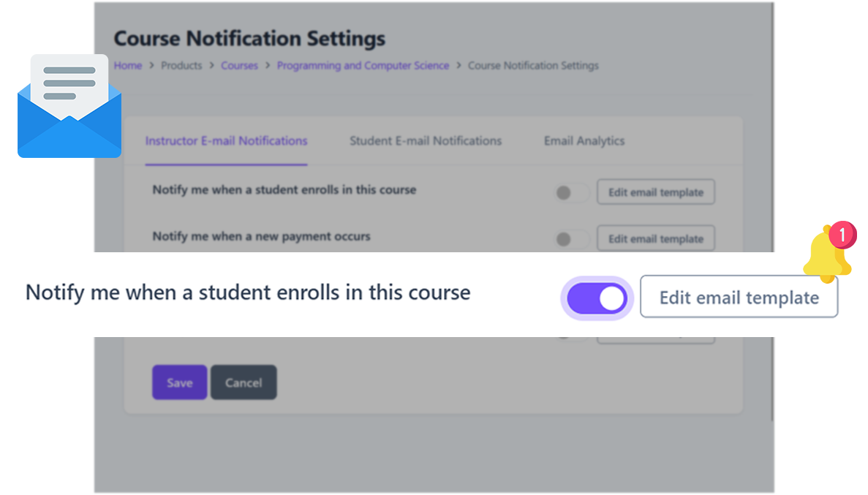Viewport: 868px width, 495px height.
Task: Click the Cancel button
Action: 244,382
